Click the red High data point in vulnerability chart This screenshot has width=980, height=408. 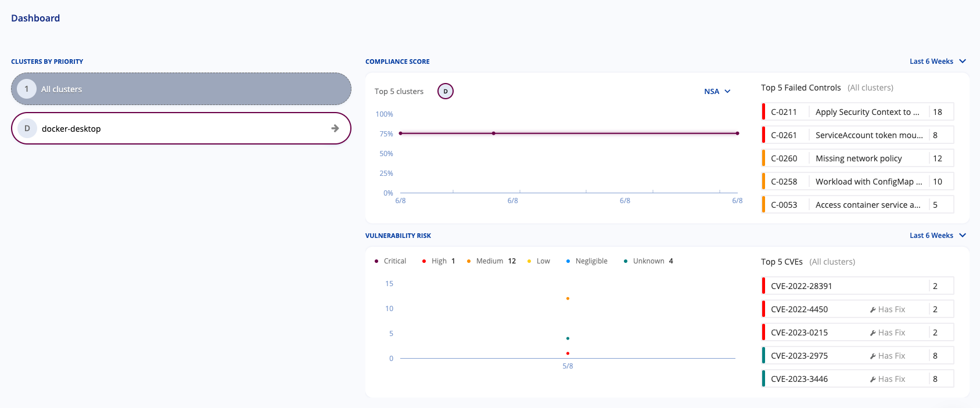tap(568, 353)
